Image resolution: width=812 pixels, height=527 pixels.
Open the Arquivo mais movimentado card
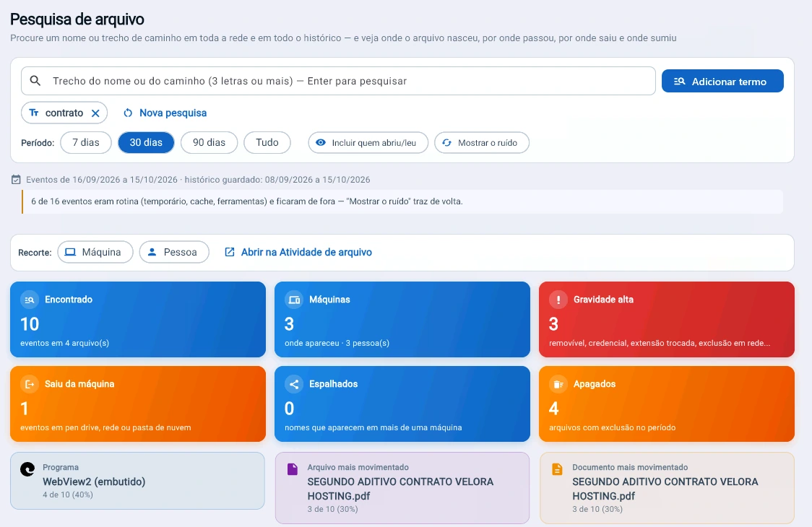(402, 488)
